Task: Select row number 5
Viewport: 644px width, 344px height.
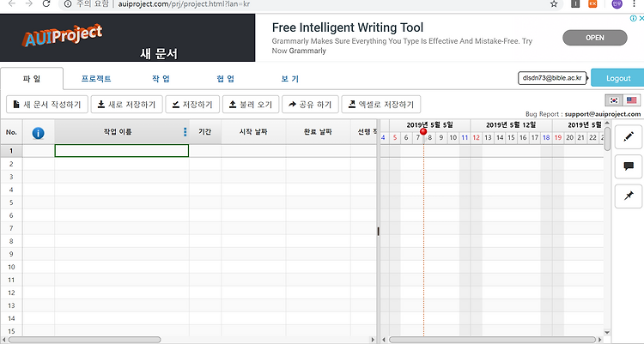Action: click(x=11, y=202)
